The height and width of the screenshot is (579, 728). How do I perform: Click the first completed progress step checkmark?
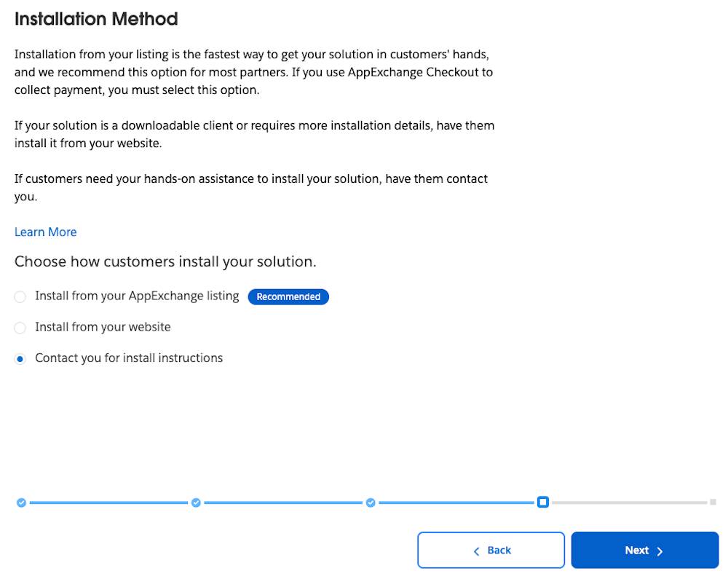coord(21,503)
